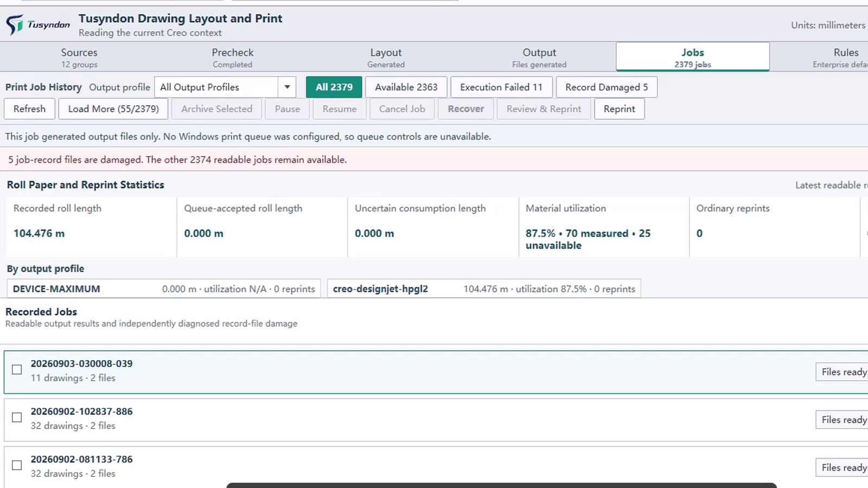Go to the Layout tab
Viewport: 868px width, 488px height.
pos(386,57)
